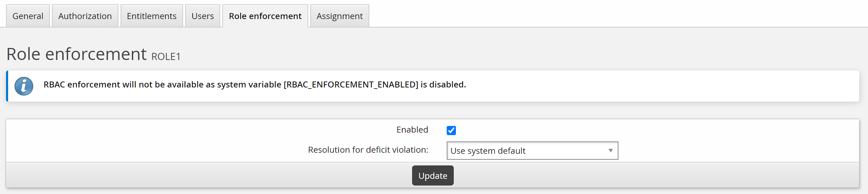Select the Users tab
The image size is (868, 194).
point(203,16)
